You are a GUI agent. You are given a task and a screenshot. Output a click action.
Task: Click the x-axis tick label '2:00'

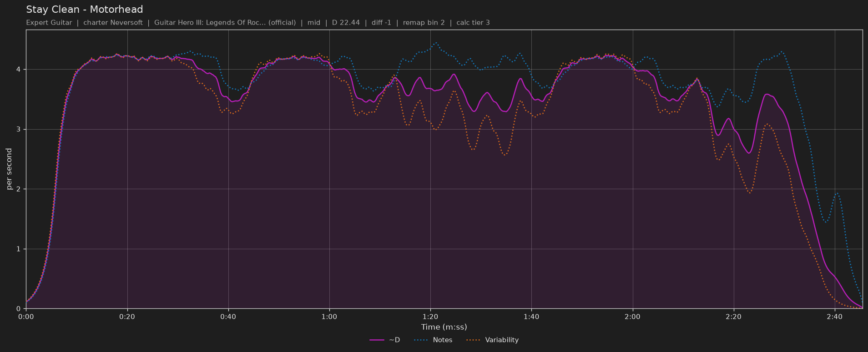point(632,317)
